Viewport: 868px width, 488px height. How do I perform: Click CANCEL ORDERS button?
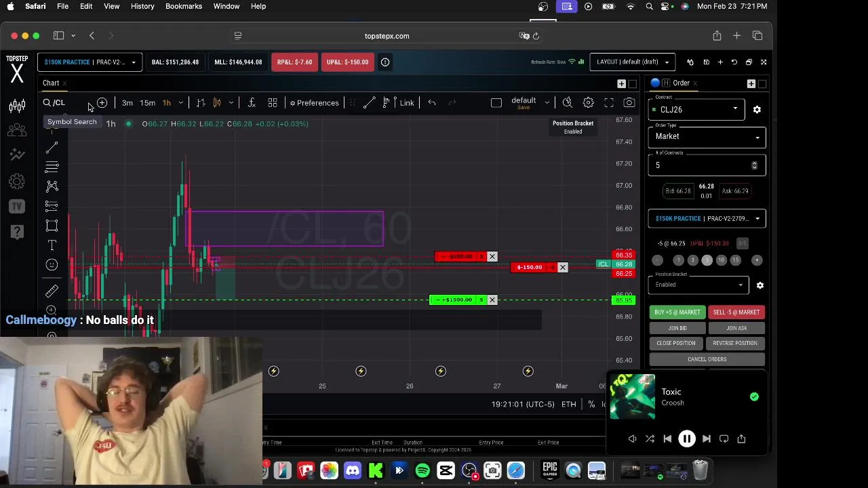pyautogui.click(x=707, y=359)
